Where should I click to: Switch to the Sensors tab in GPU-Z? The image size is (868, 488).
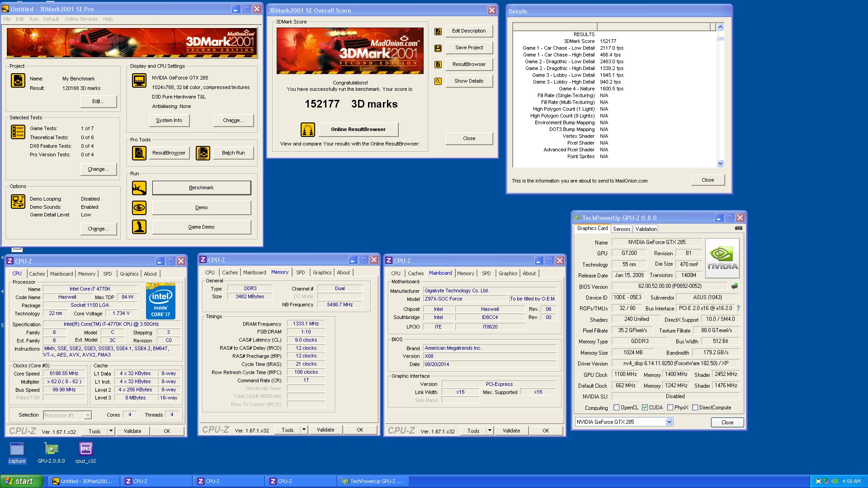click(622, 229)
